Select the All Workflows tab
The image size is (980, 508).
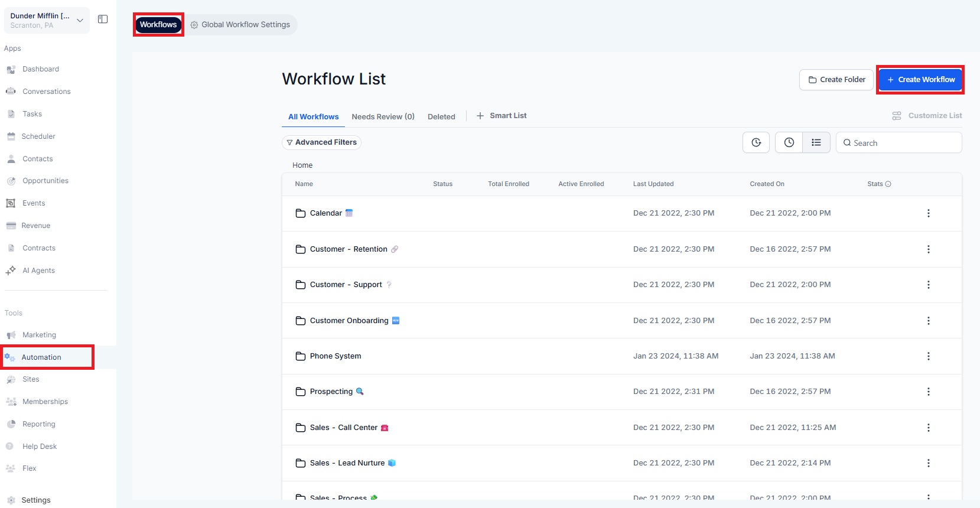tap(313, 117)
